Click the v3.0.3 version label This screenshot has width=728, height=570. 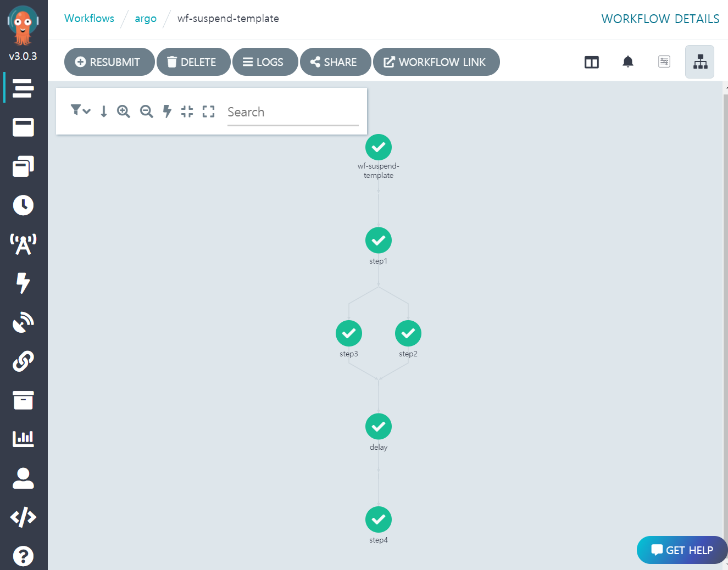23,56
